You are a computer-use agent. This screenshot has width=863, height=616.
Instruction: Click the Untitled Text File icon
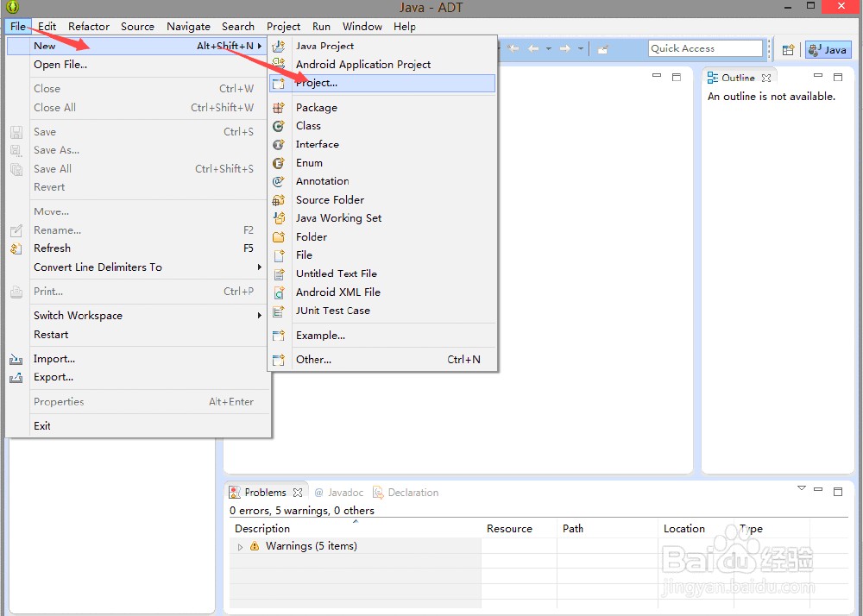pyautogui.click(x=279, y=273)
